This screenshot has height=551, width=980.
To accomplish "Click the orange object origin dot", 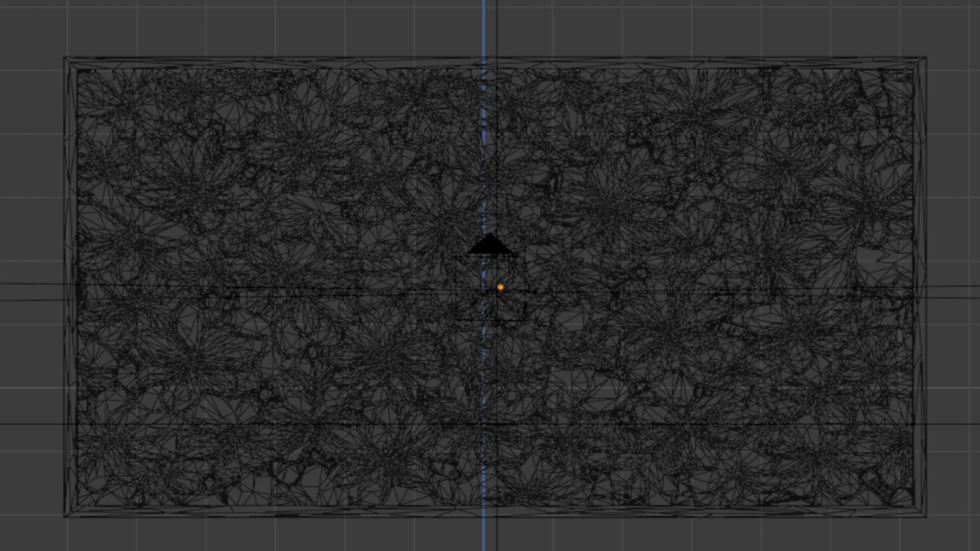I will (x=500, y=288).
